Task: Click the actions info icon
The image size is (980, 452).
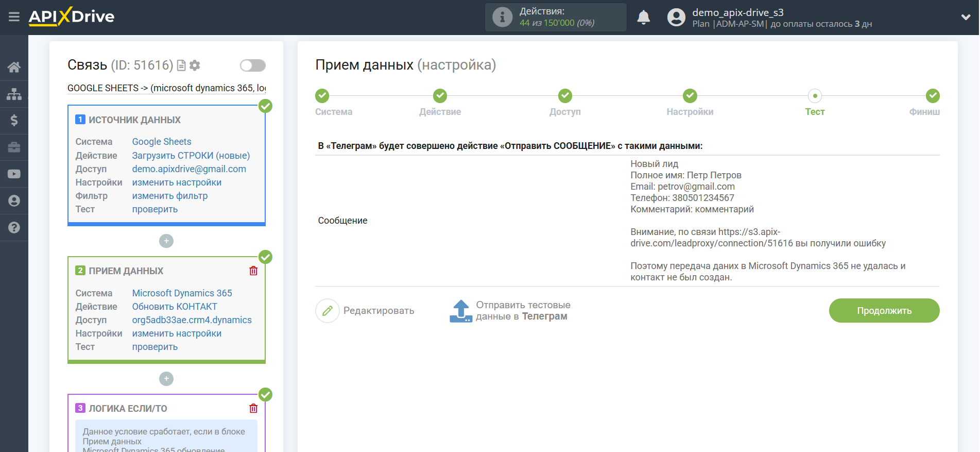Action: [x=502, y=17]
